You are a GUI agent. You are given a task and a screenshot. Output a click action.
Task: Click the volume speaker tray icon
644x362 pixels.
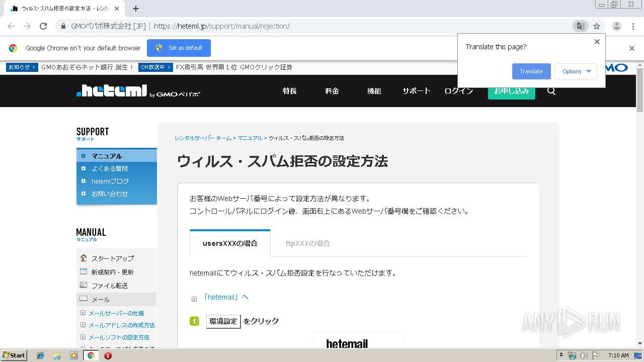(x=584, y=355)
